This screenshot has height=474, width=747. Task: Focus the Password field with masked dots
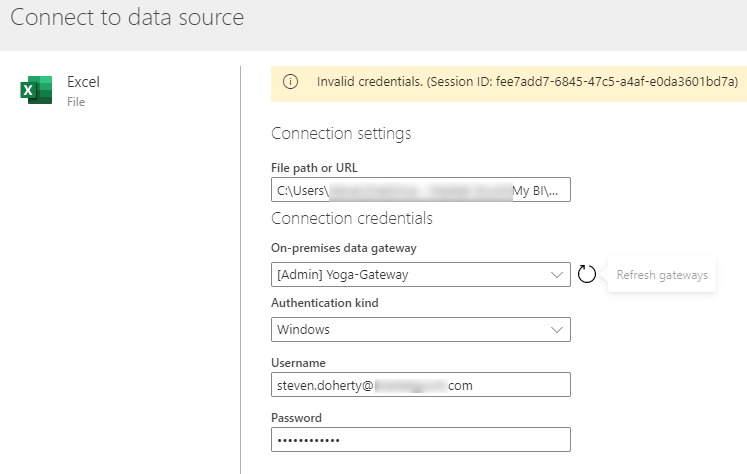pyautogui.click(x=421, y=440)
